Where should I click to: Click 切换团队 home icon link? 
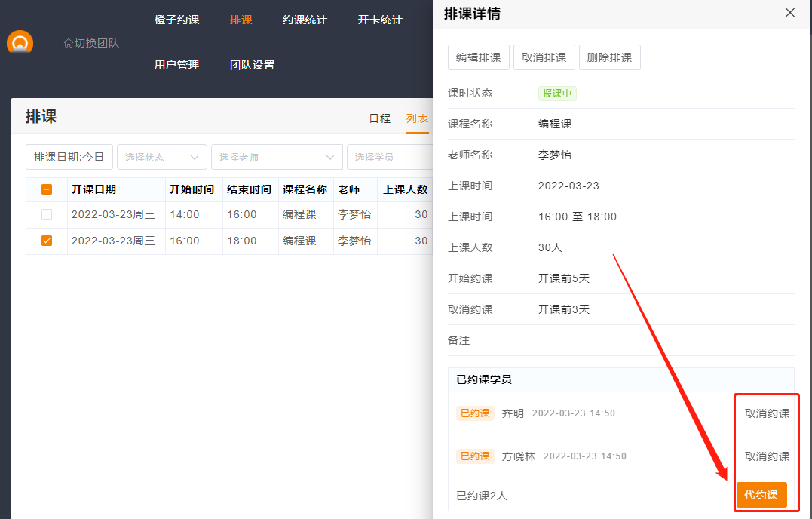point(91,43)
